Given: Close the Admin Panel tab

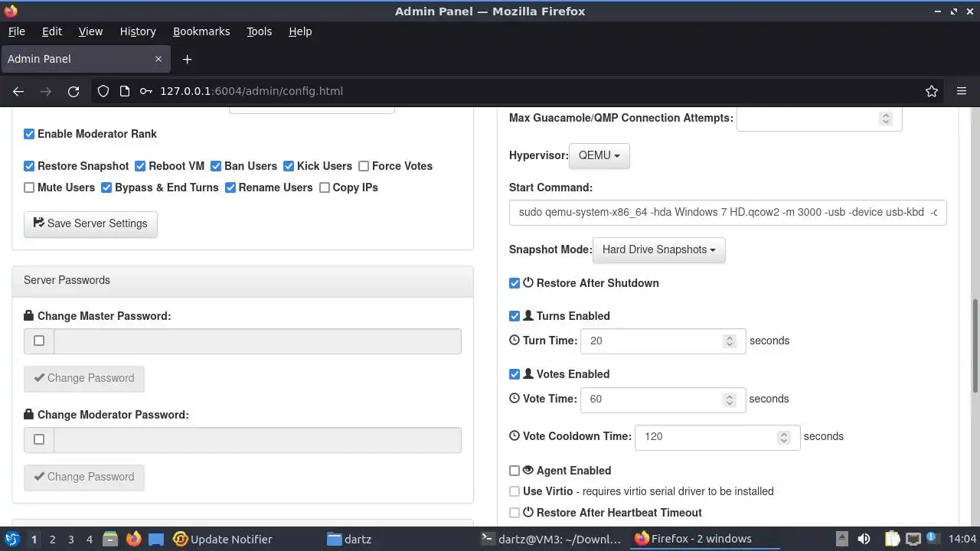Looking at the screenshot, I should [158, 59].
